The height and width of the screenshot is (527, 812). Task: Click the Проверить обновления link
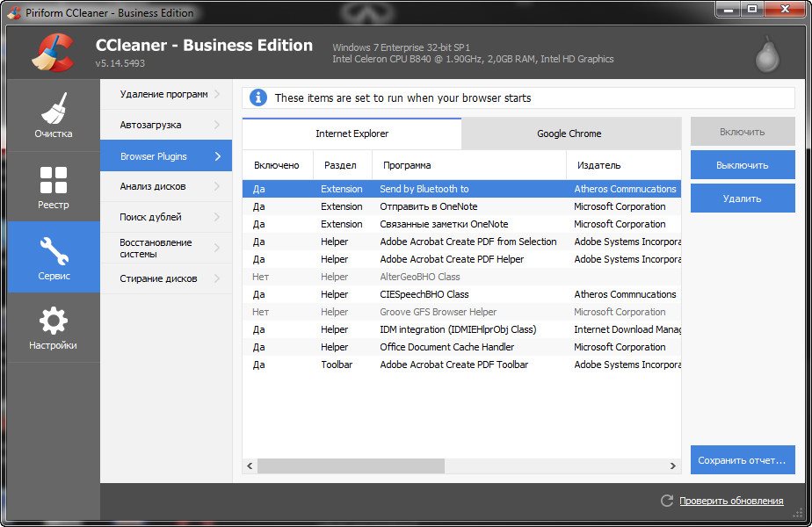click(x=731, y=501)
